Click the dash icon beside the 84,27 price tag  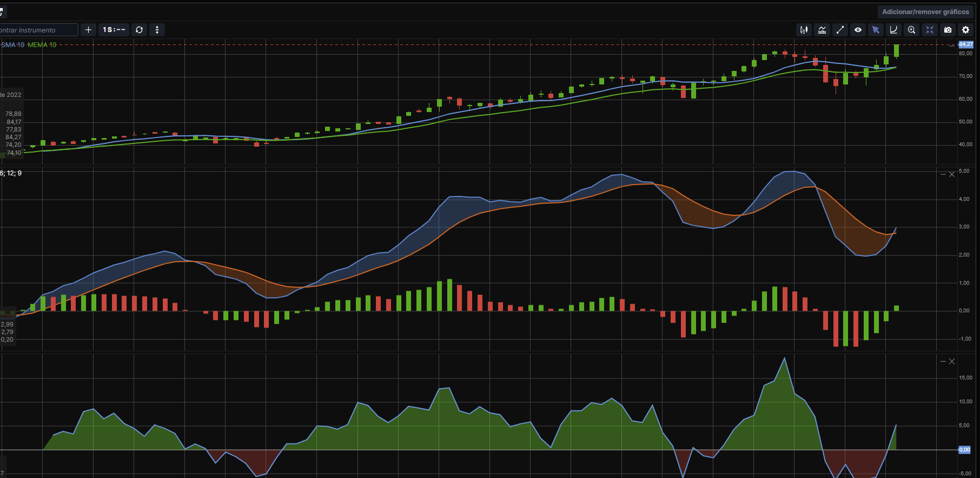[952, 45]
